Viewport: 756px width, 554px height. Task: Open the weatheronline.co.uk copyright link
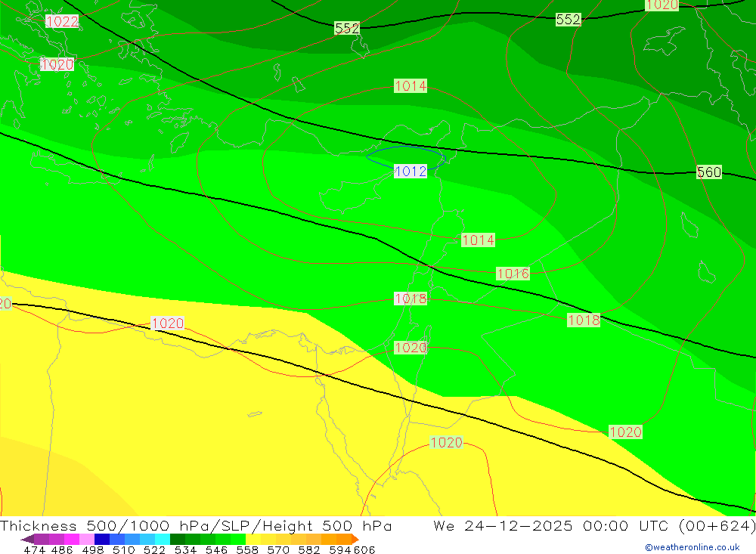pos(692,547)
